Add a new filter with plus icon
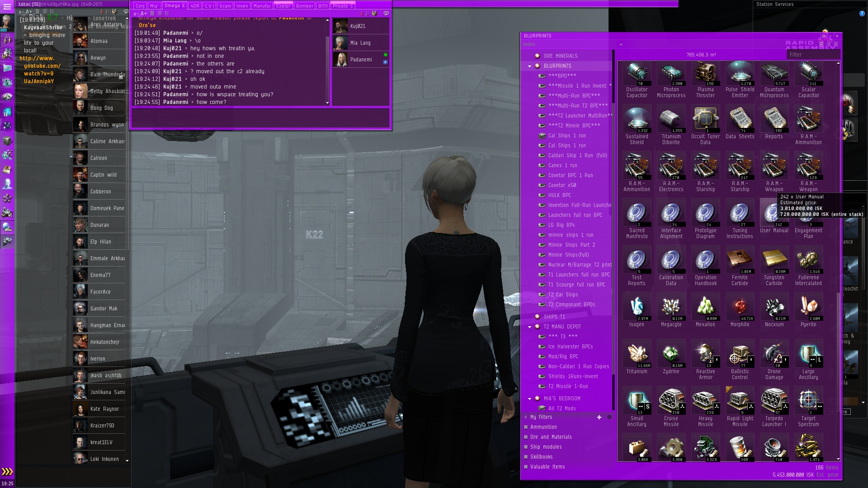This screenshot has width=868, height=488. (x=599, y=417)
